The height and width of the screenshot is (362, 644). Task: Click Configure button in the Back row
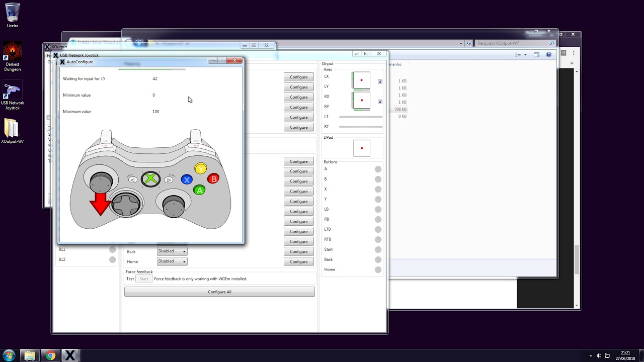click(299, 251)
